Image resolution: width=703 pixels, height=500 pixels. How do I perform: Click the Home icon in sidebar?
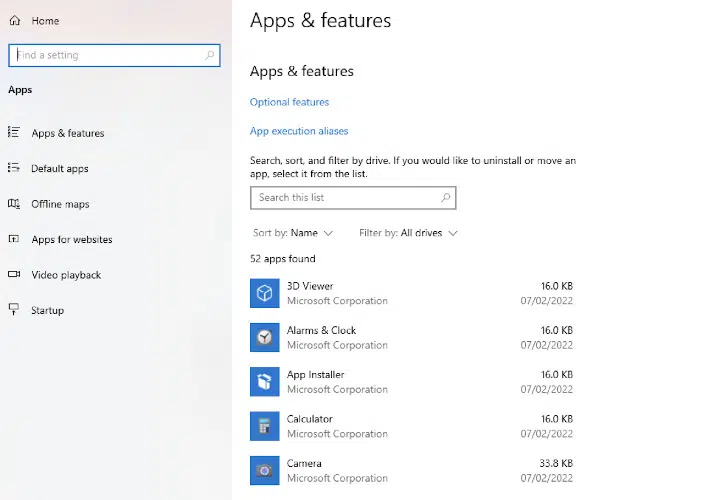(x=15, y=21)
